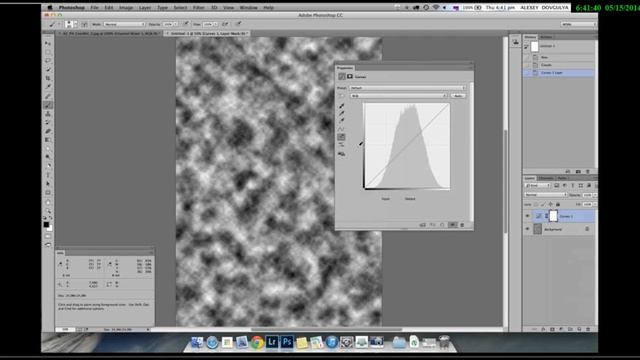The image size is (640, 360).
Task: Select the Rectangular Marquee tool
Action: 48,52
